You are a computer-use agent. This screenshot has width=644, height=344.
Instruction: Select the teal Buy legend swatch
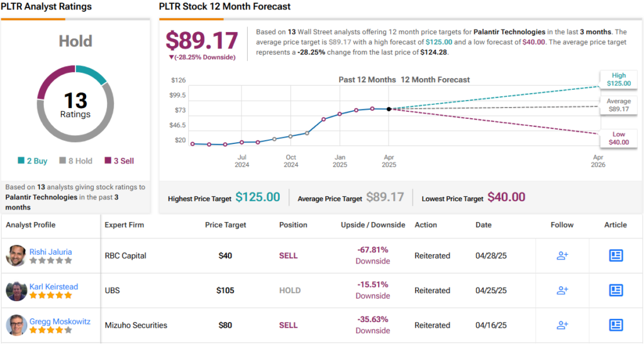click(21, 160)
